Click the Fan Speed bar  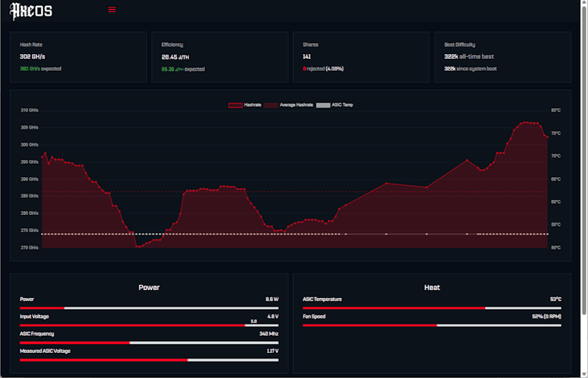pyautogui.click(x=431, y=325)
